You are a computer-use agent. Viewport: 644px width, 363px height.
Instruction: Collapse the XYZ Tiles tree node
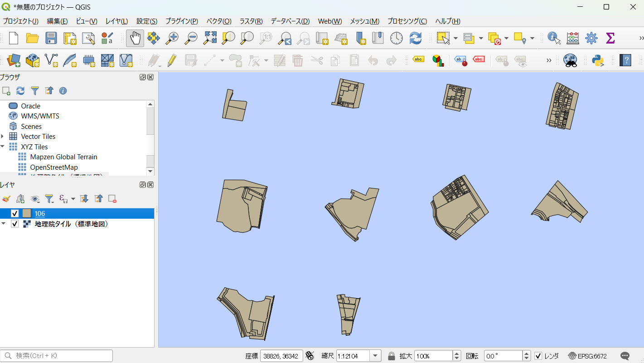(x=3, y=147)
